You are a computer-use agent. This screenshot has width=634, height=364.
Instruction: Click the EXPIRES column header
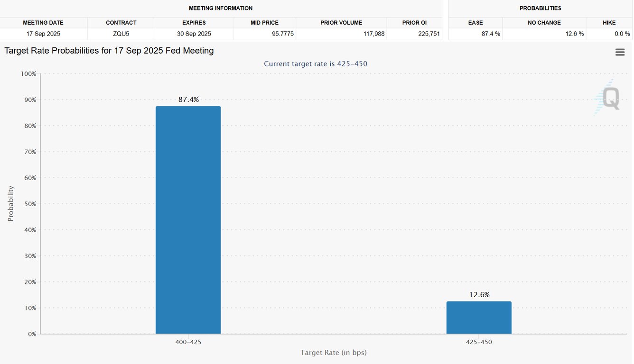point(193,22)
